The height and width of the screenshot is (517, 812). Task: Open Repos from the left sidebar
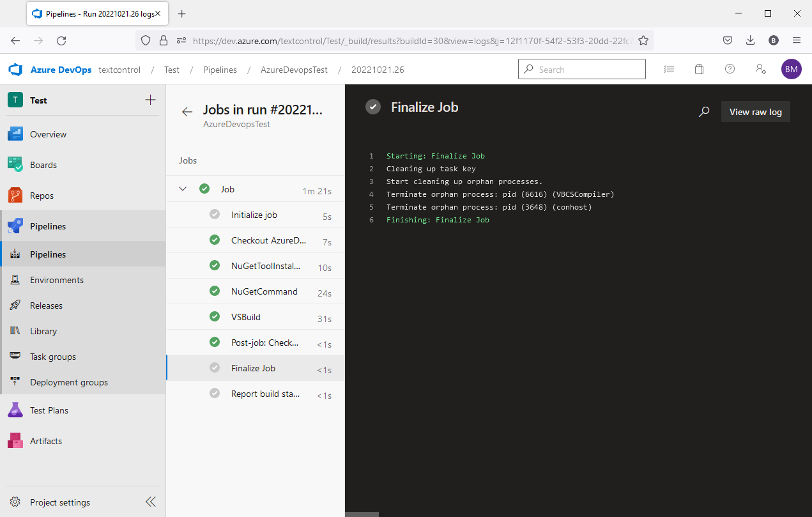(x=42, y=195)
